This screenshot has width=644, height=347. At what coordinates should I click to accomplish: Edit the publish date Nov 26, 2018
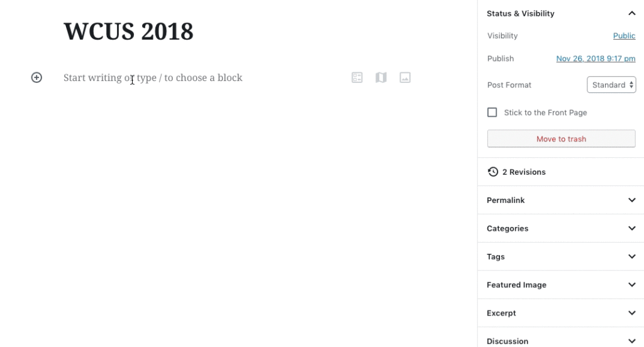point(596,58)
